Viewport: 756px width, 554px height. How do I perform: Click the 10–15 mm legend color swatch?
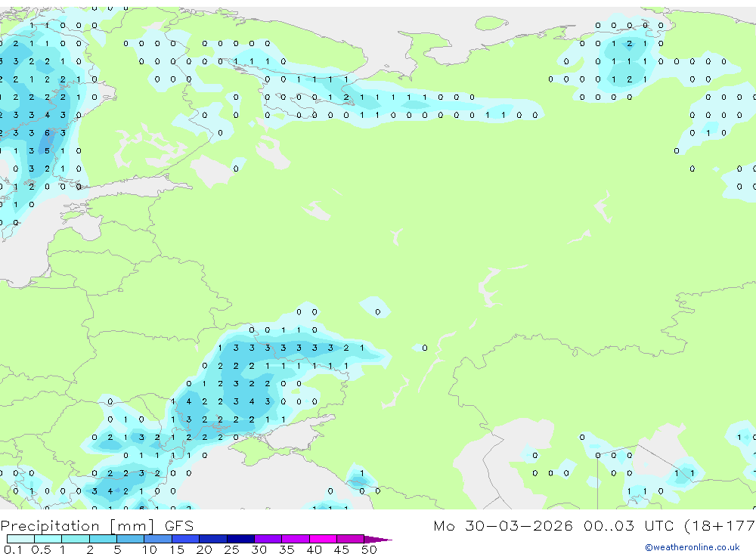pos(158,539)
